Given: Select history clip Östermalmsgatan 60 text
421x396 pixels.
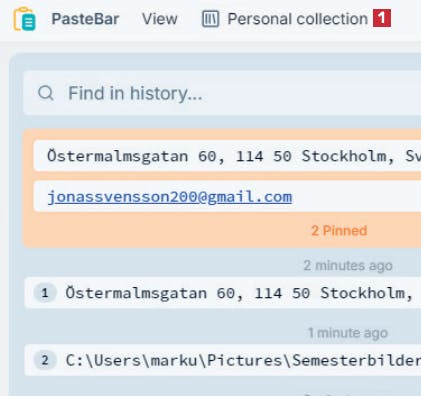Looking at the screenshot, I should (x=239, y=293).
